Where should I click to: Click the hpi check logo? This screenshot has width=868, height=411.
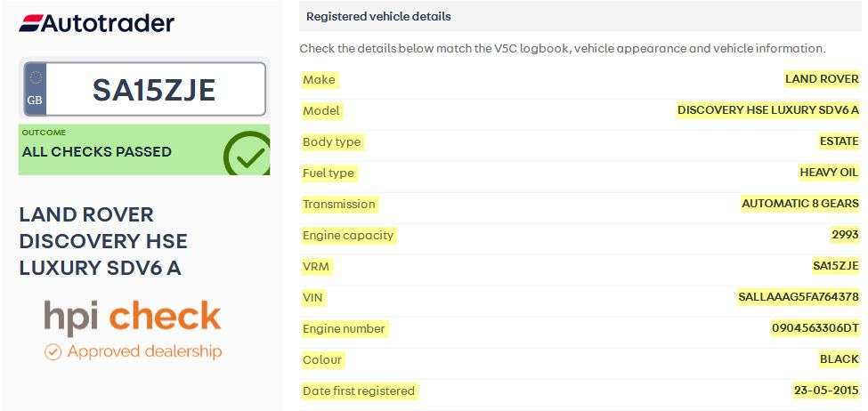(x=133, y=318)
